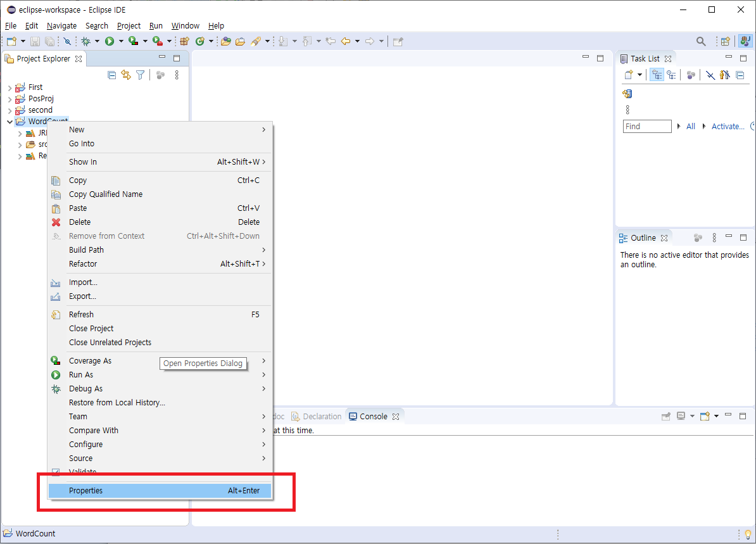Select the Java EE perspective icon
Screen dimensions: 756x544
click(745, 41)
